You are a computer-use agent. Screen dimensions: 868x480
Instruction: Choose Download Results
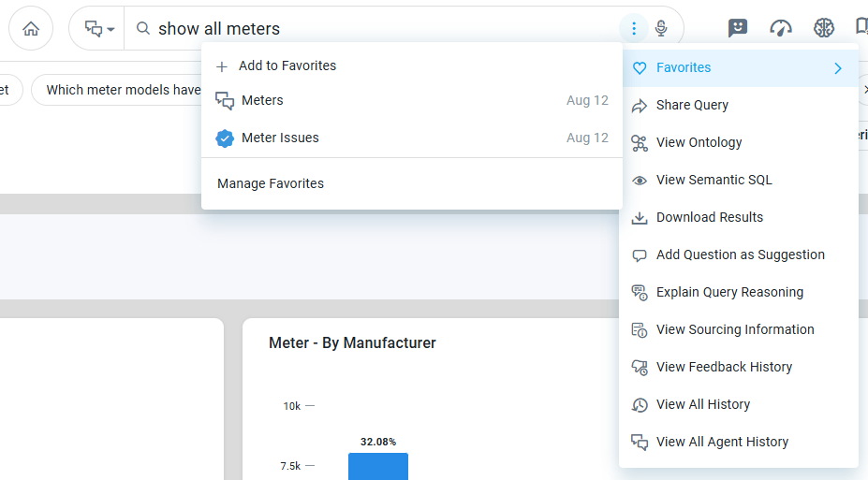tap(741, 217)
